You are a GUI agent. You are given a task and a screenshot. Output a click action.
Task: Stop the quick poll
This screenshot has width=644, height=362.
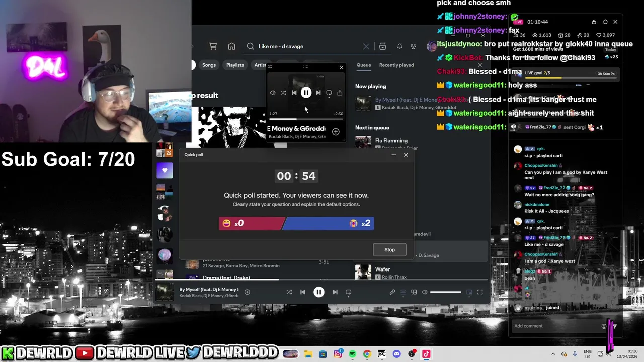click(389, 250)
